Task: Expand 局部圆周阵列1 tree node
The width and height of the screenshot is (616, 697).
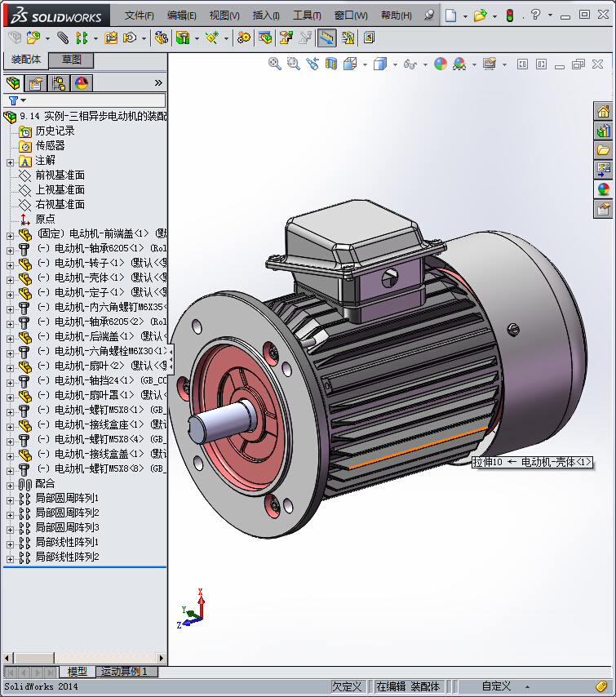Action: click(11, 500)
